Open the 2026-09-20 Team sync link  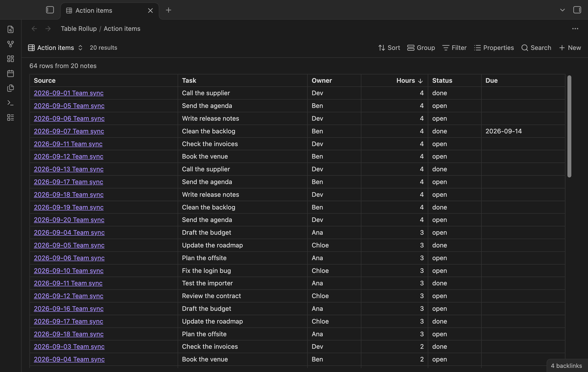pos(69,220)
